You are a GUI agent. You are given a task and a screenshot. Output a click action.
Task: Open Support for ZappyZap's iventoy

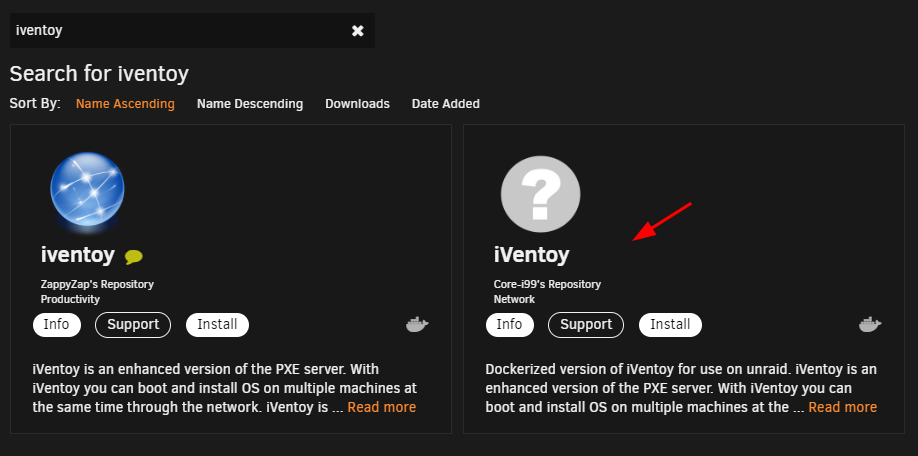[133, 325]
